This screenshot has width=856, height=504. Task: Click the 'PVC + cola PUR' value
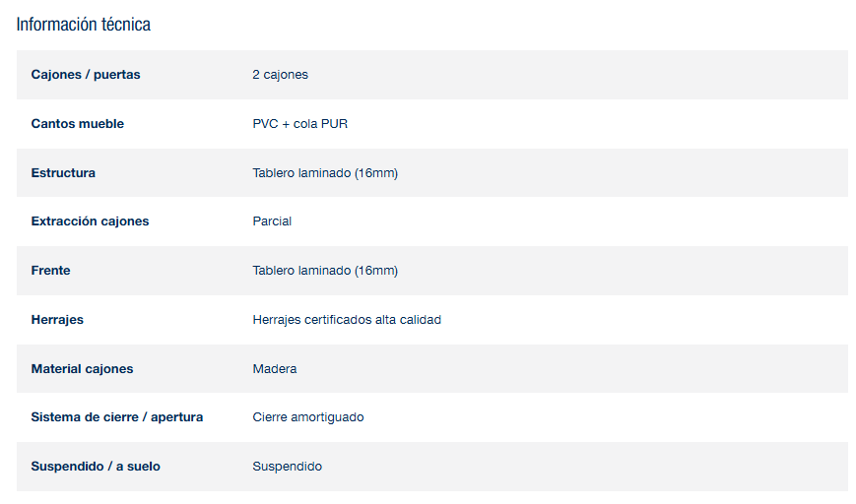pos(300,124)
